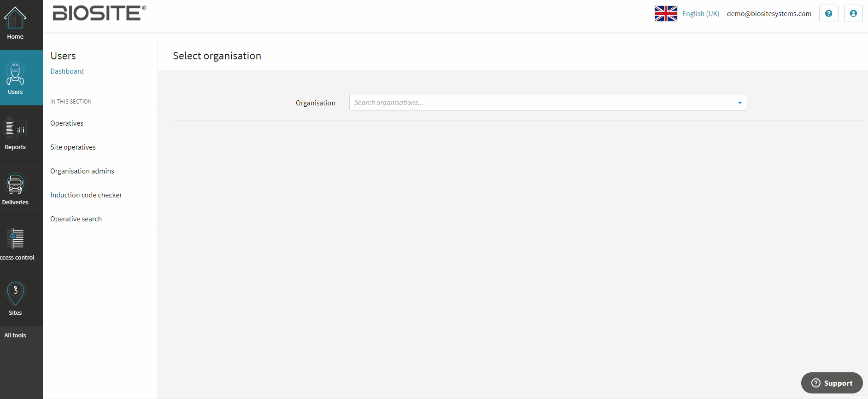Open the Sites map pin icon

(x=15, y=294)
